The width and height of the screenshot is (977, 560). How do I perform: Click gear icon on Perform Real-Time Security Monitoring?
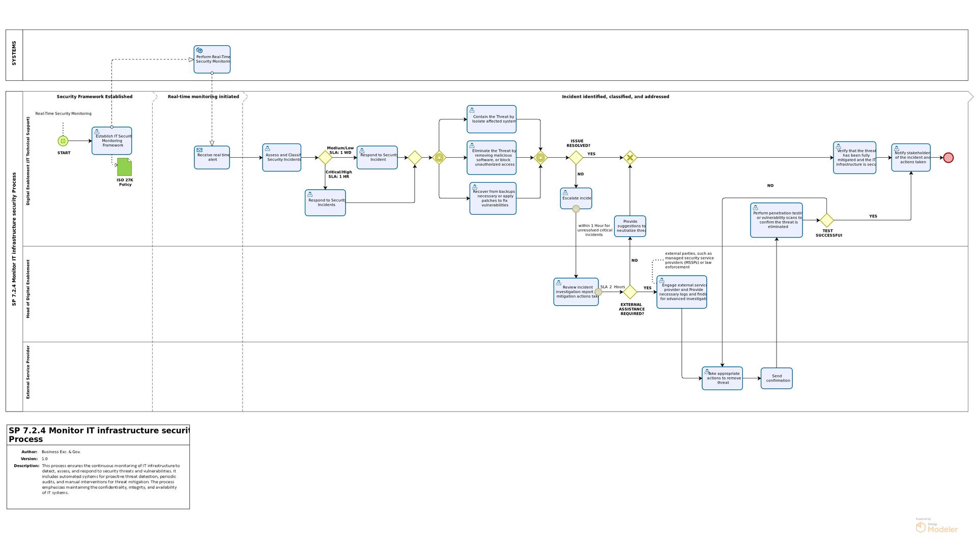[x=199, y=51]
